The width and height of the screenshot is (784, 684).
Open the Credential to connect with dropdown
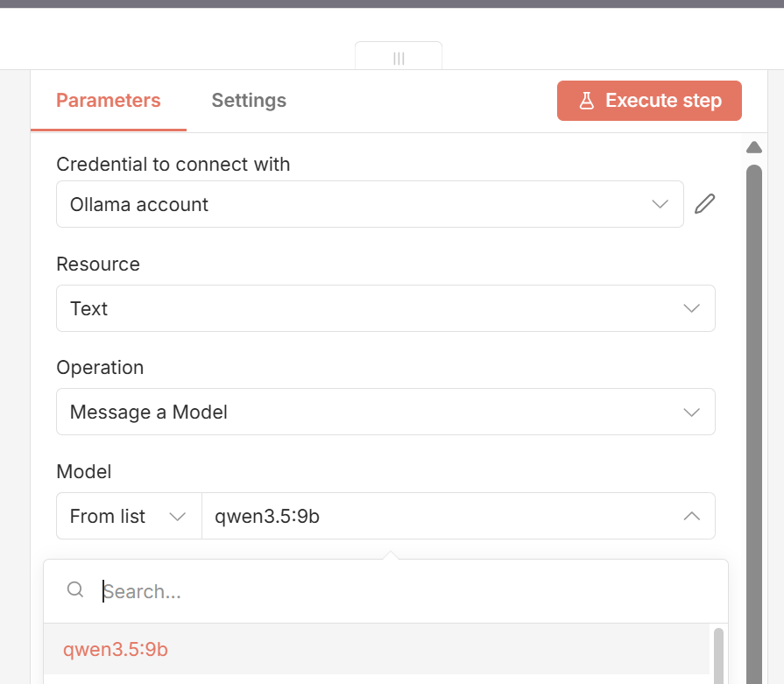point(370,204)
